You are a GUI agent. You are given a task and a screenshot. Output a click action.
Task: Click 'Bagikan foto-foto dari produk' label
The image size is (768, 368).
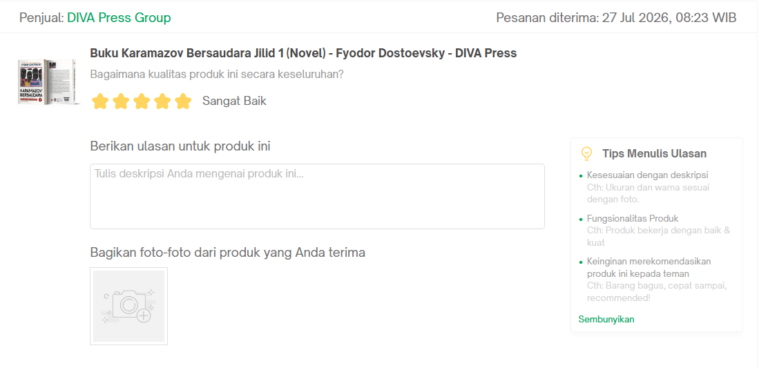(228, 253)
